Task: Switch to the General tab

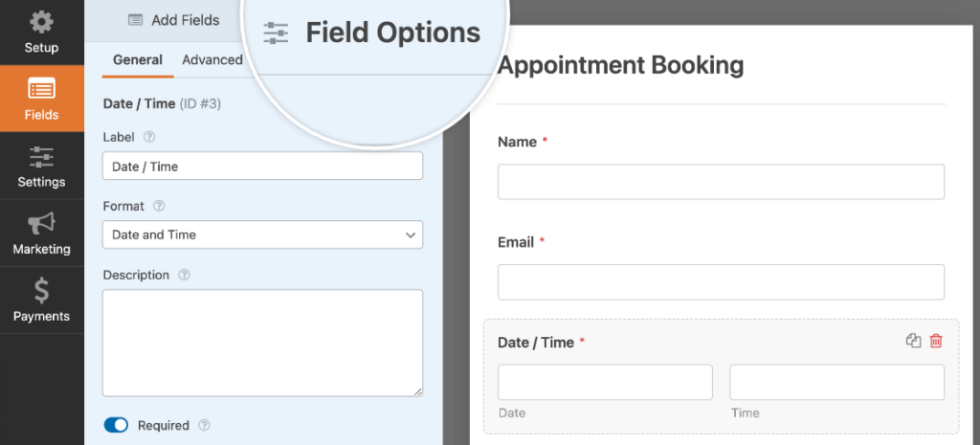Action: point(138,59)
